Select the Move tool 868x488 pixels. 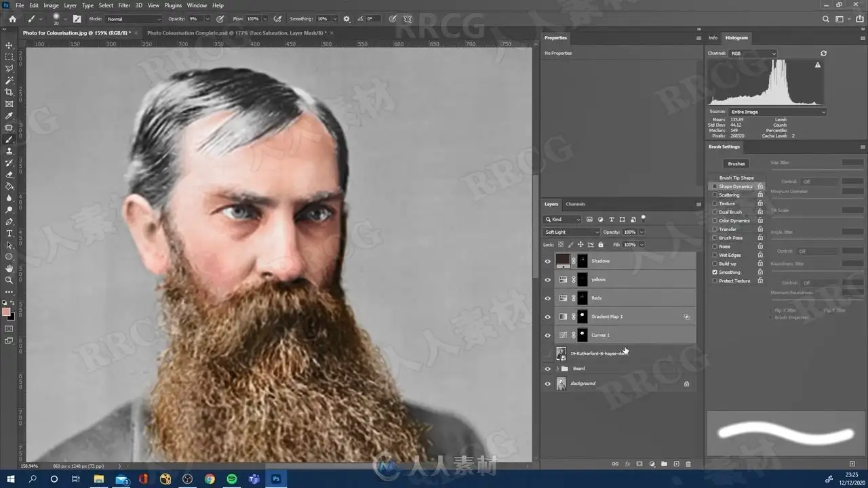tap(9, 45)
